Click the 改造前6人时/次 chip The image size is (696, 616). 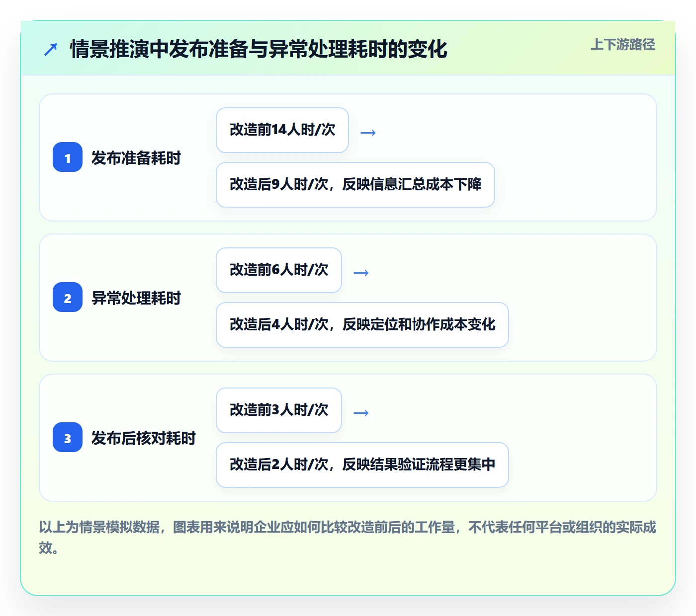click(x=279, y=270)
